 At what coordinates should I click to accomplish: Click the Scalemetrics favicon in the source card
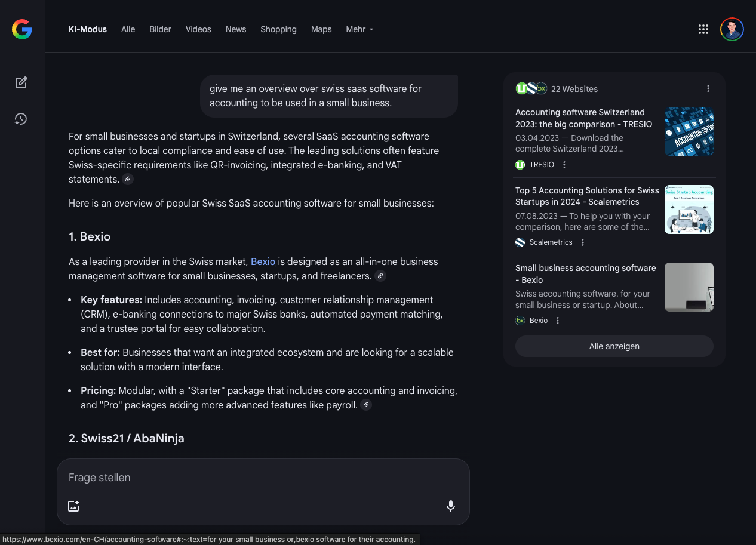click(520, 242)
